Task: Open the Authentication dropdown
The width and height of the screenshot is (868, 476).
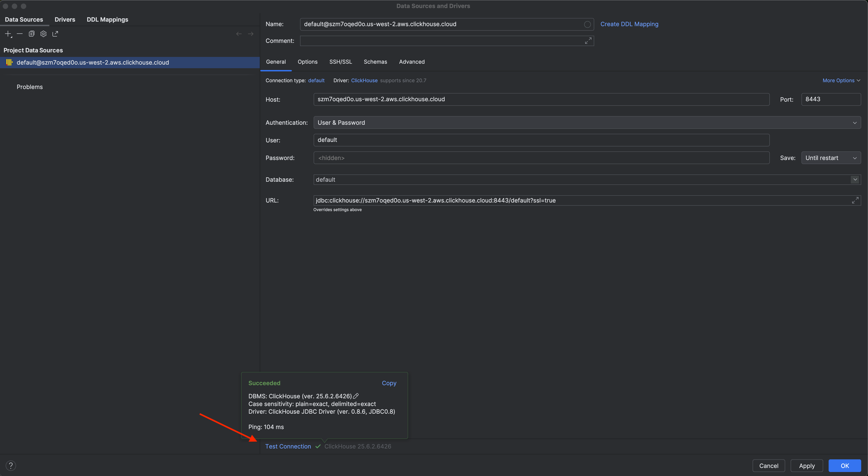Action: 855,122
